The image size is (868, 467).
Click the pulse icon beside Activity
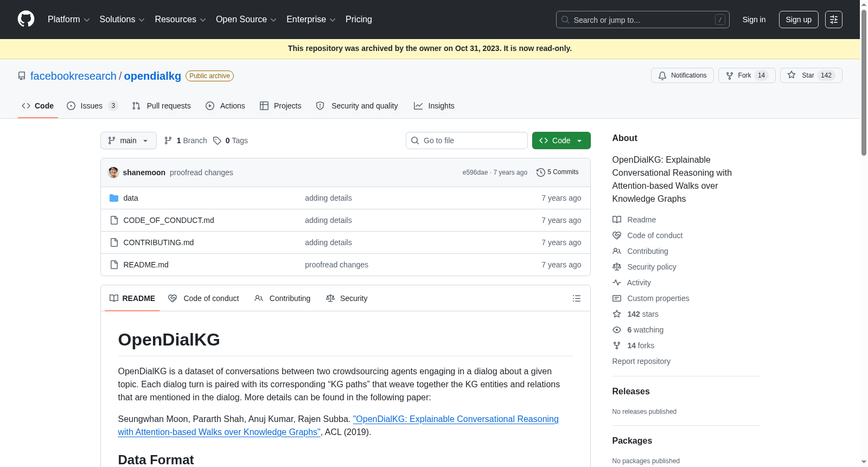[x=617, y=283]
